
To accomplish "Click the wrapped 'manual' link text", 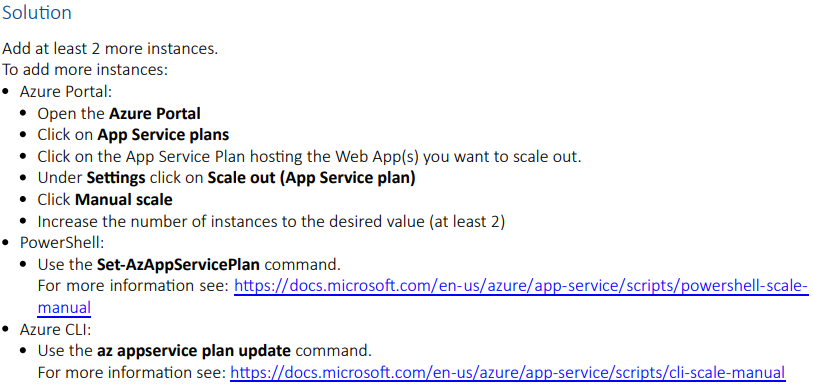I will 64,308.
